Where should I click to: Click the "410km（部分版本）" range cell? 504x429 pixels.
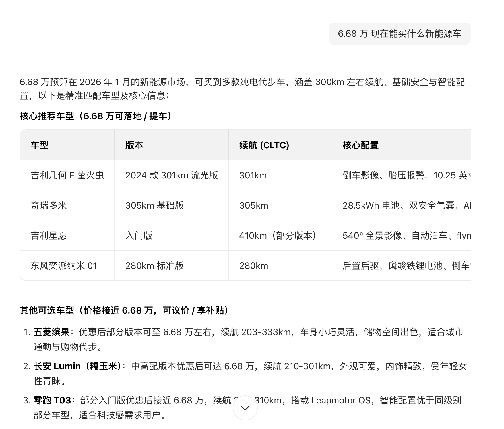point(280,236)
